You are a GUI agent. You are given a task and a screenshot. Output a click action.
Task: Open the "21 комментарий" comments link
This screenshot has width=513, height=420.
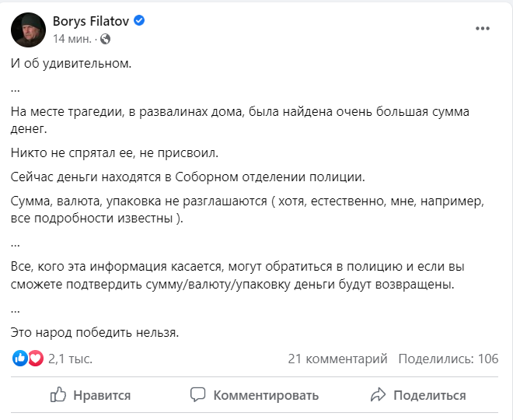click(337, 359)
